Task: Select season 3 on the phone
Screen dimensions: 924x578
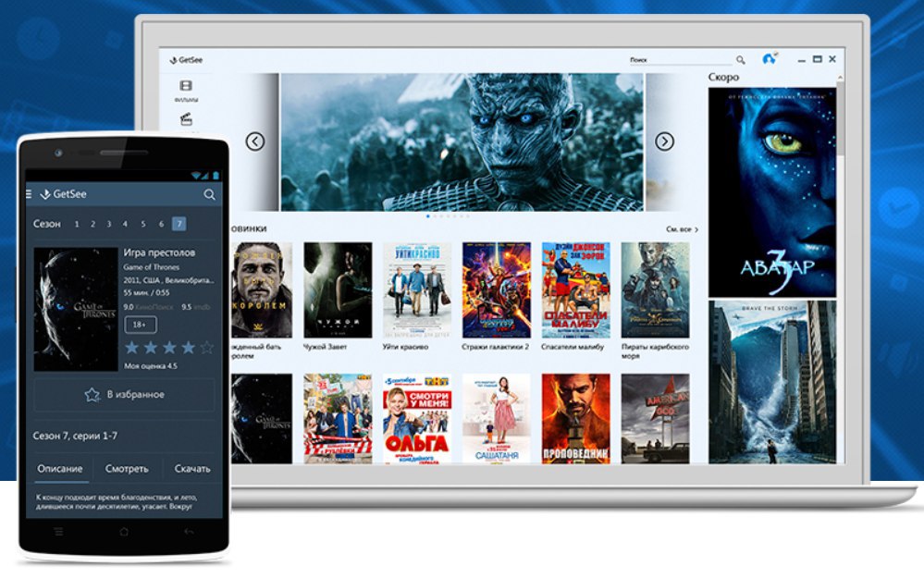Action: pos(109,224)
